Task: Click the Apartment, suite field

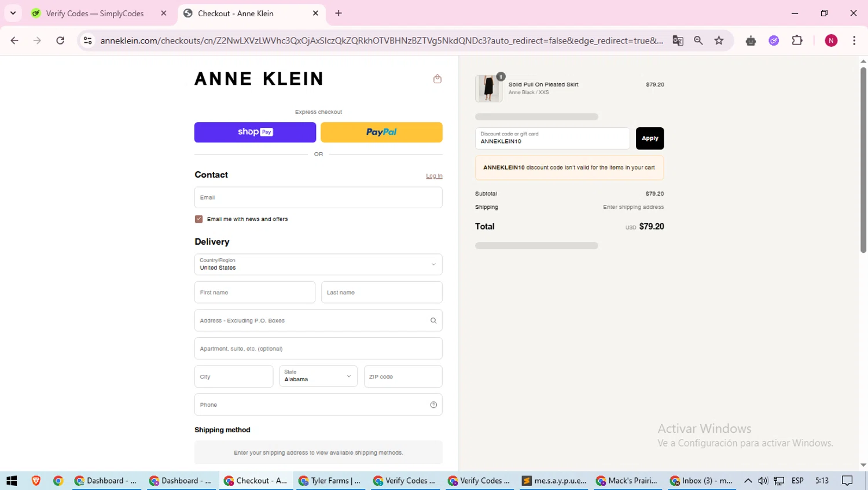Action: coord(318,349)
